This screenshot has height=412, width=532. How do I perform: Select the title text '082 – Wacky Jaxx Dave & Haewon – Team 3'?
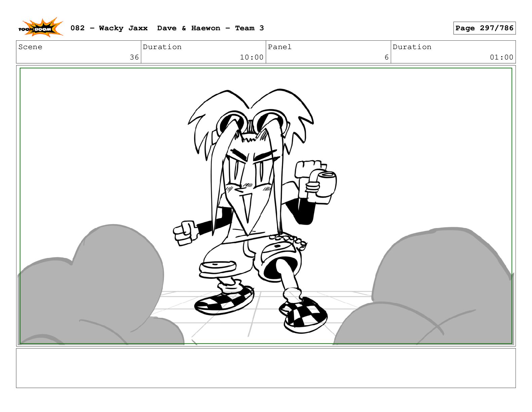167,28
